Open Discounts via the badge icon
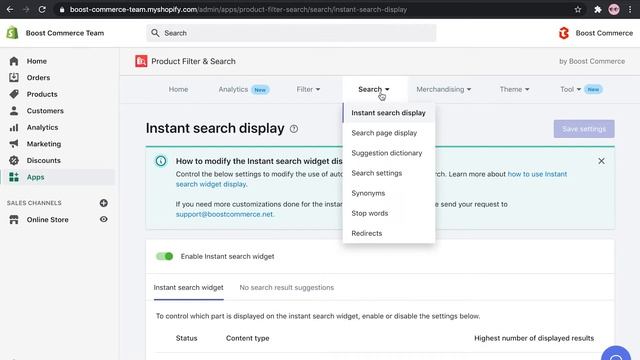The width and height of the screenshot is (640, 360). pyautogui.click(x=14, y=160)
